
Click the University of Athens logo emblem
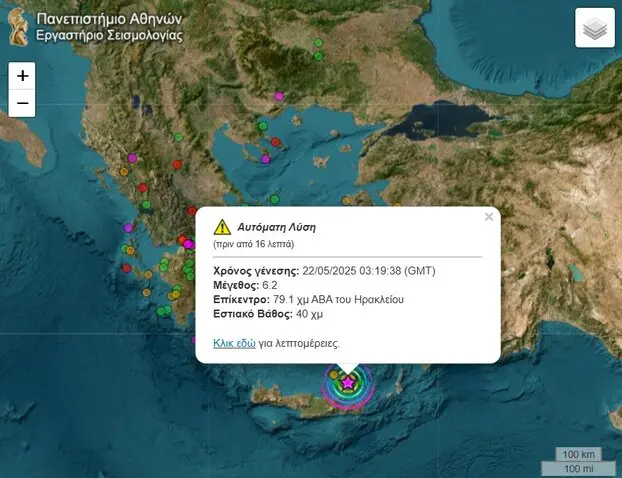click(17, 25)
